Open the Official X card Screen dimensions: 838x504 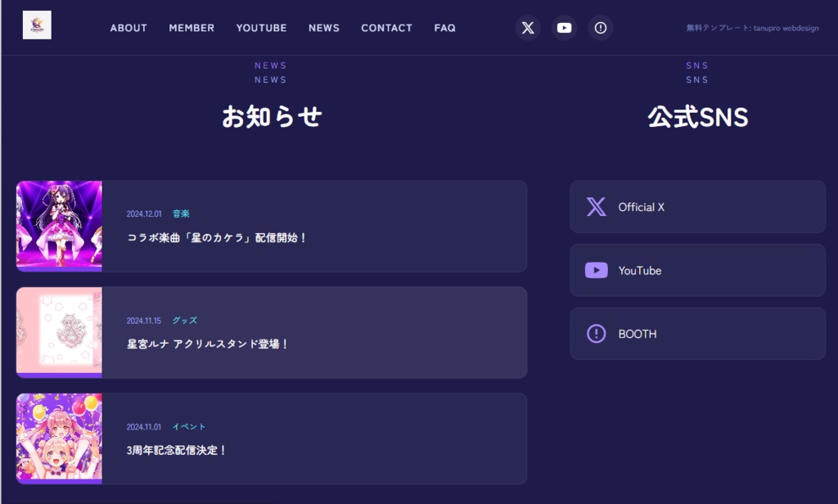697,207
